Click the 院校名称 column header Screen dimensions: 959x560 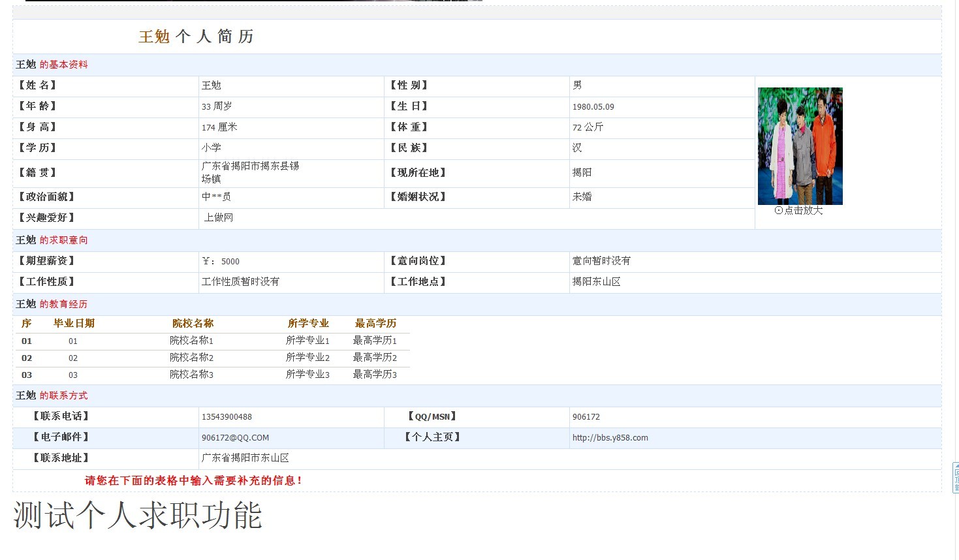coord(193,324)
